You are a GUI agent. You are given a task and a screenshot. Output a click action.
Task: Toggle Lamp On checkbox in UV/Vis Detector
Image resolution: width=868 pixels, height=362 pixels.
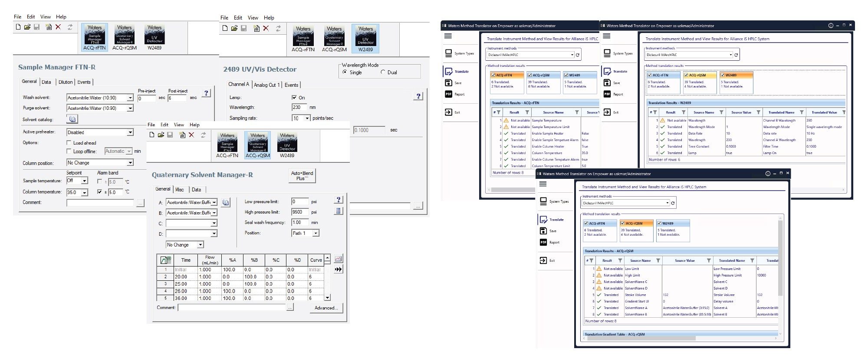pos(294,98)
